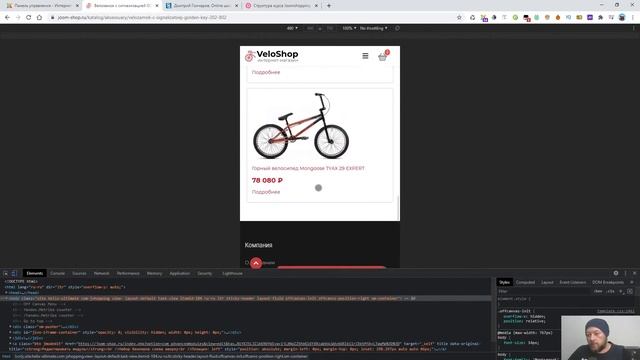Close the active second browser tab
640x360 pixels.
(x=157, y=6)
